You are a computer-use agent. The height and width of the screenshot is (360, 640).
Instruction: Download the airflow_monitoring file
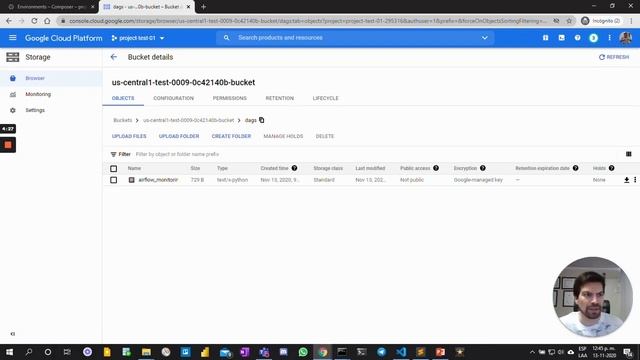[627, 180]
